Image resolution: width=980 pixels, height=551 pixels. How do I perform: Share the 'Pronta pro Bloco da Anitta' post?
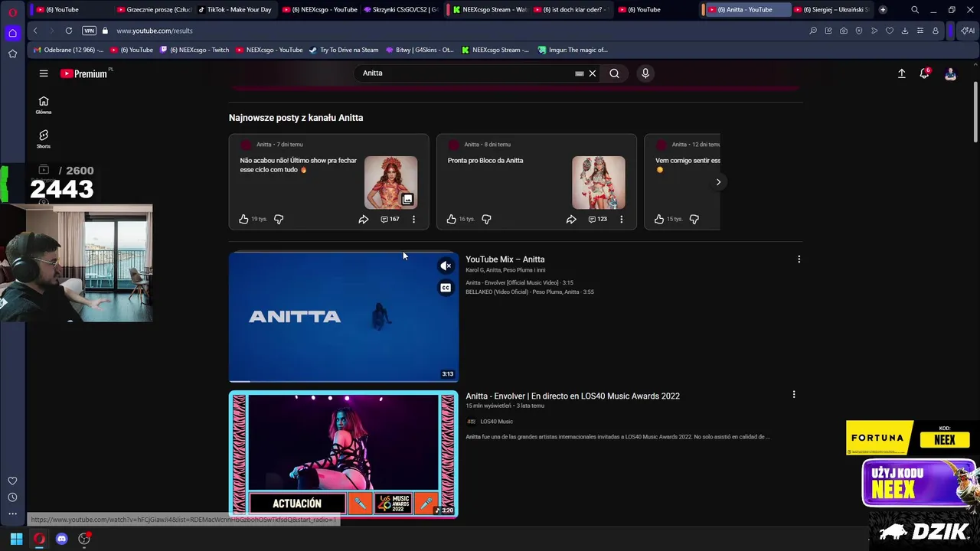coord(571,219)
